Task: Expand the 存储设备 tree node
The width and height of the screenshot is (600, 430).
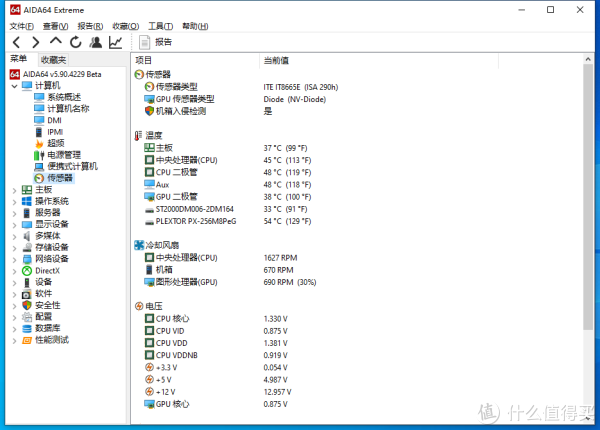Action: pos(15,248)
